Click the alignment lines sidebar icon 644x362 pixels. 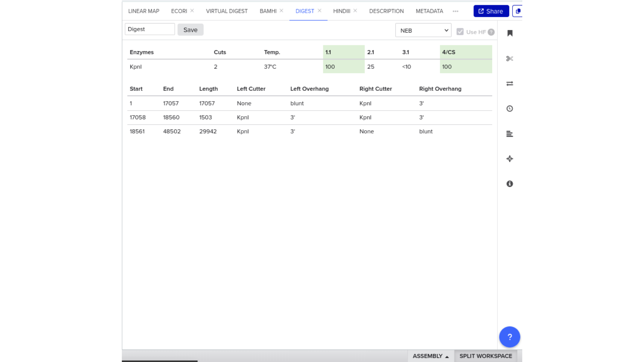tap(509, 134)
